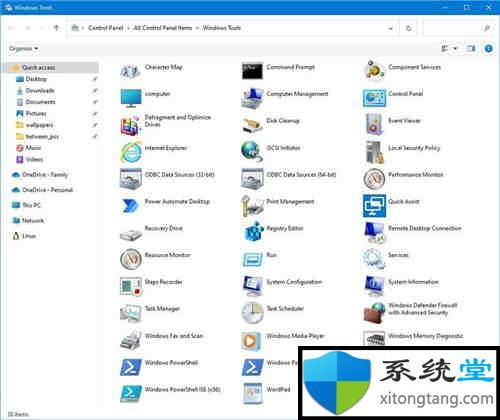Viewport: 500px width, 420px height.
Task: Open the Services gear icon
Action: click(x=374, y=258)
